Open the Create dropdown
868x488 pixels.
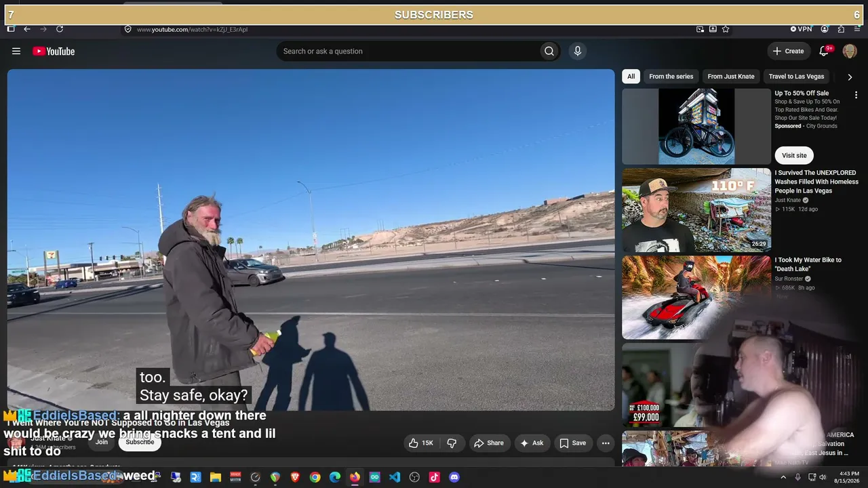coord(788,52)
